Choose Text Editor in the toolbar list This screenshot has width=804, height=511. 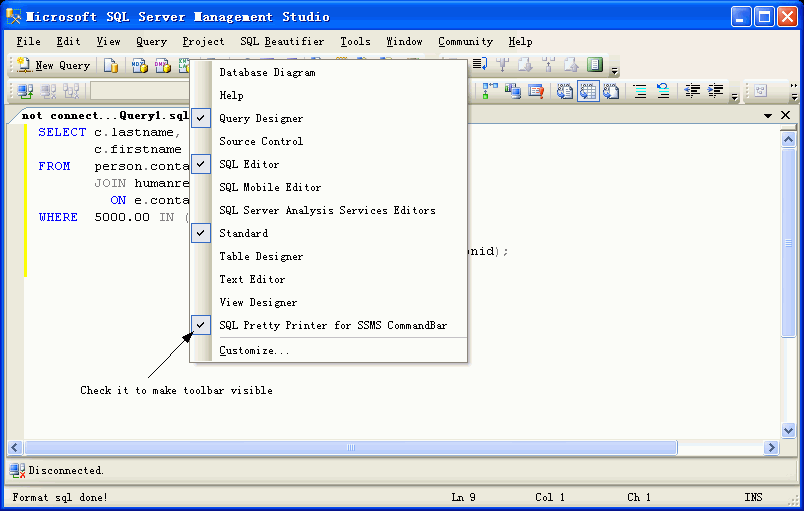coord(328,279)
